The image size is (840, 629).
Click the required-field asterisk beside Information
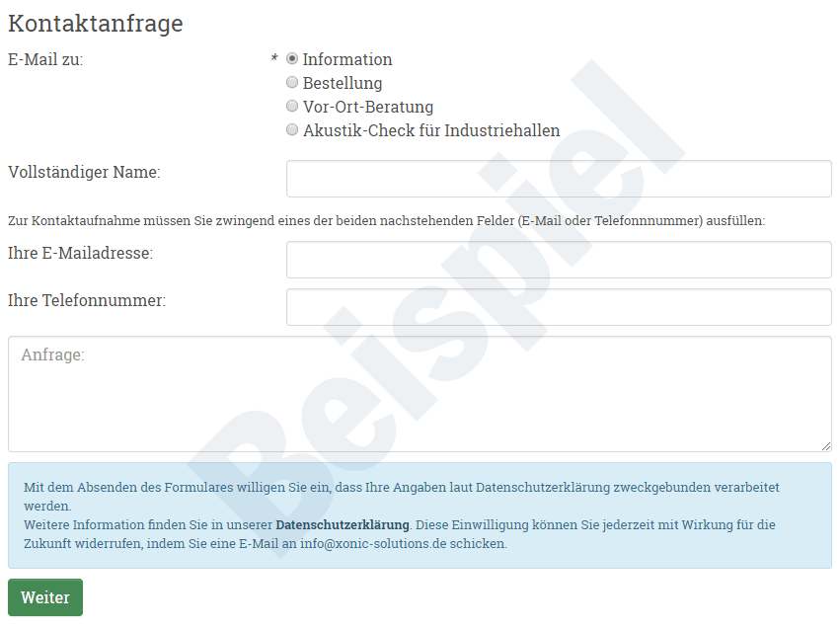(274, 57)
